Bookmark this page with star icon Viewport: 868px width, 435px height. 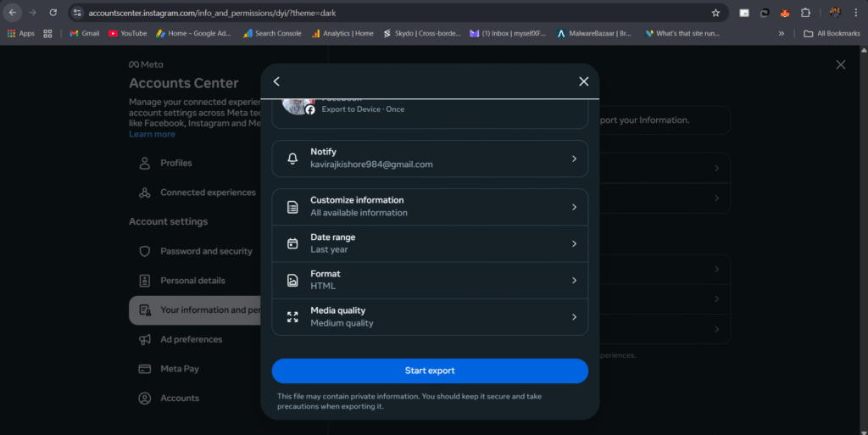coord(715,13)
